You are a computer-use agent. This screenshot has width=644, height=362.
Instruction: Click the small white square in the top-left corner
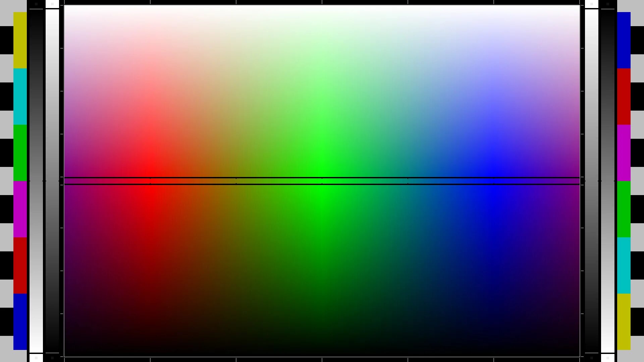52,4
